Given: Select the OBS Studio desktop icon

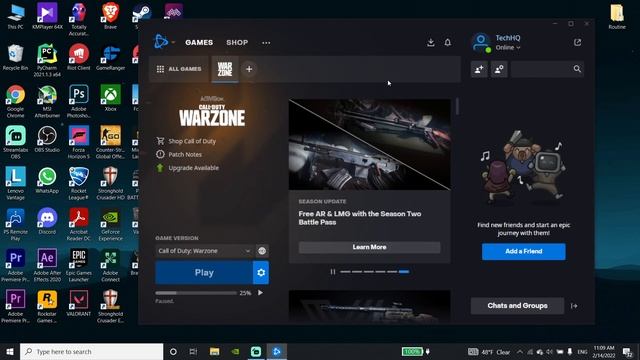Looking at the screenshot, I should [47, 139].
